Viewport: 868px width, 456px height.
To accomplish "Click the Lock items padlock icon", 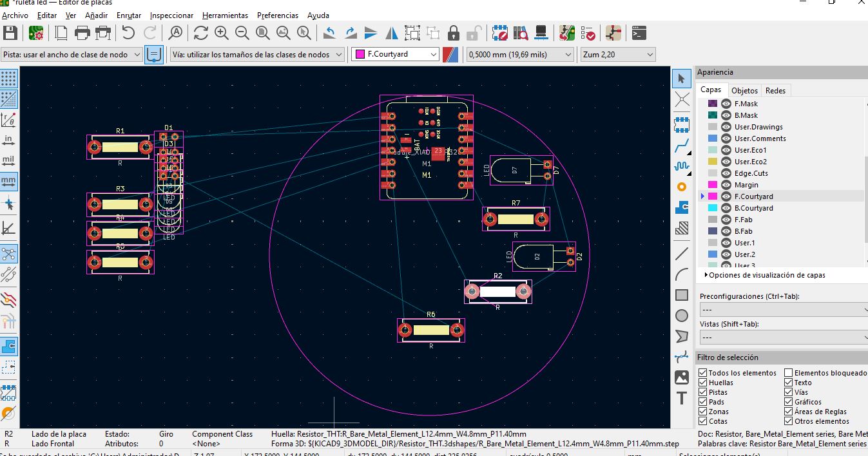I will pyautogui.click(x=454, y=33).
